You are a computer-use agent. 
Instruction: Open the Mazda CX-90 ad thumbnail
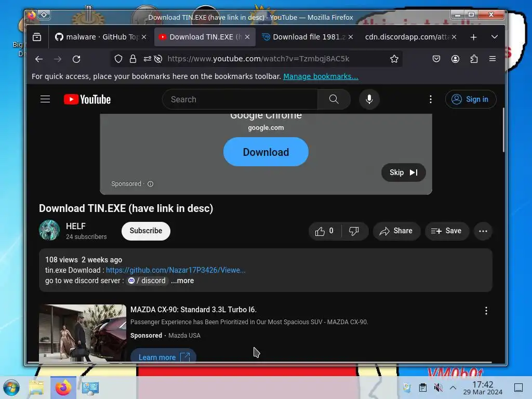click(x=83, y=333)
